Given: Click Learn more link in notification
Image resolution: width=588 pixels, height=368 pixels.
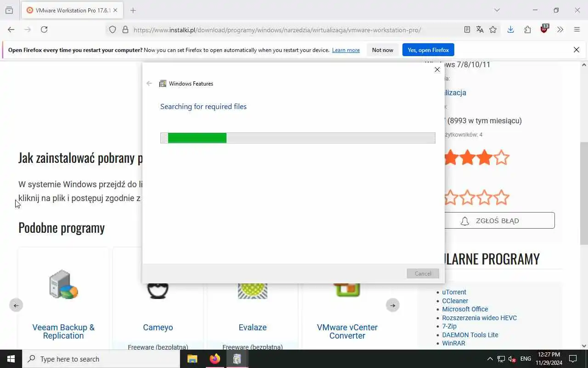Looking at the screenshot, I should click(346, 50).
